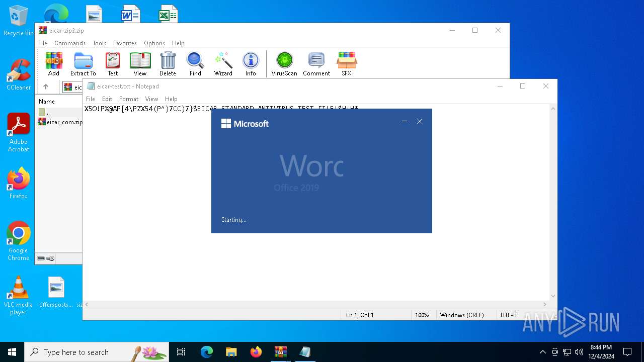The image size is (644, 362).
Task: Open Find in WinRAR toolbar
Action: (x=195, y=64)
